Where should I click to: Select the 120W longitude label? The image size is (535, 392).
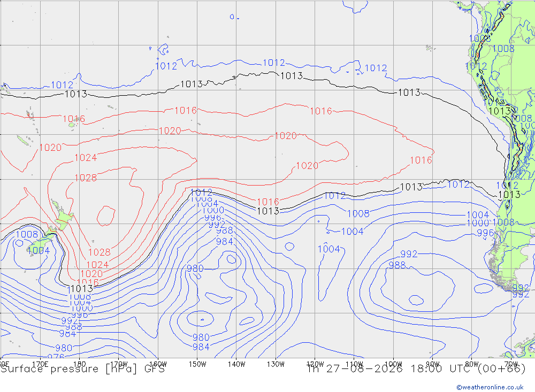pyautogui.click(x=315, y=364)
